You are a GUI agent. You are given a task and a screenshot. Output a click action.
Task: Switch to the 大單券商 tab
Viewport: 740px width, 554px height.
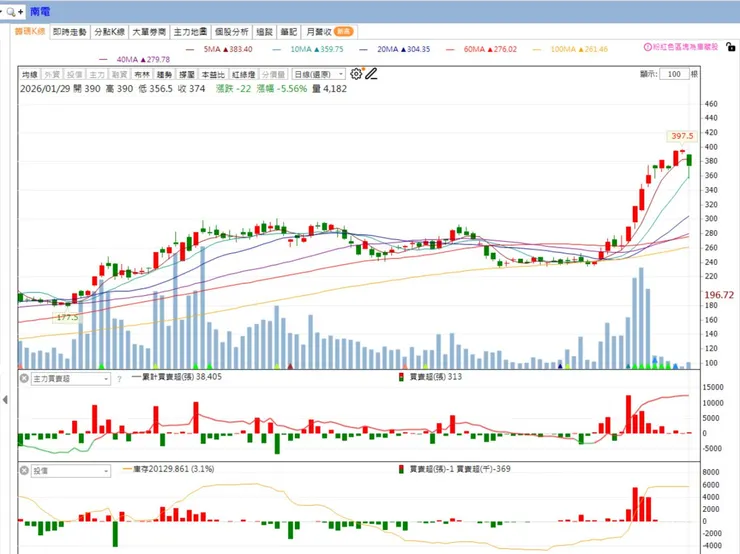pos(149,32)
